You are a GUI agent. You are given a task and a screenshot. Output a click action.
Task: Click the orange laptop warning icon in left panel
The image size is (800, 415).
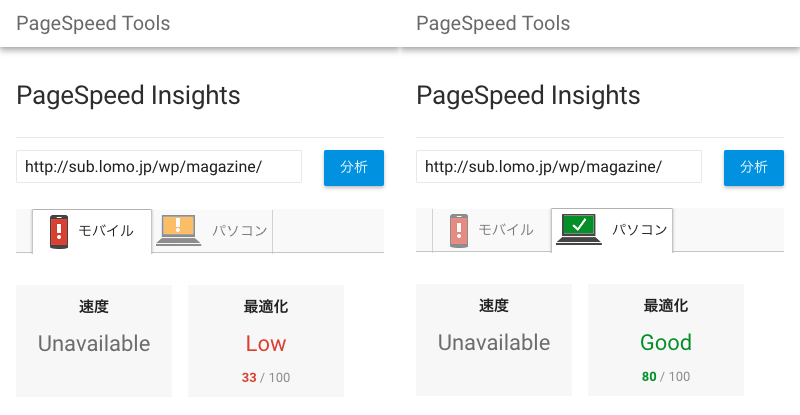pyautogui.click(x=179, y=230)
